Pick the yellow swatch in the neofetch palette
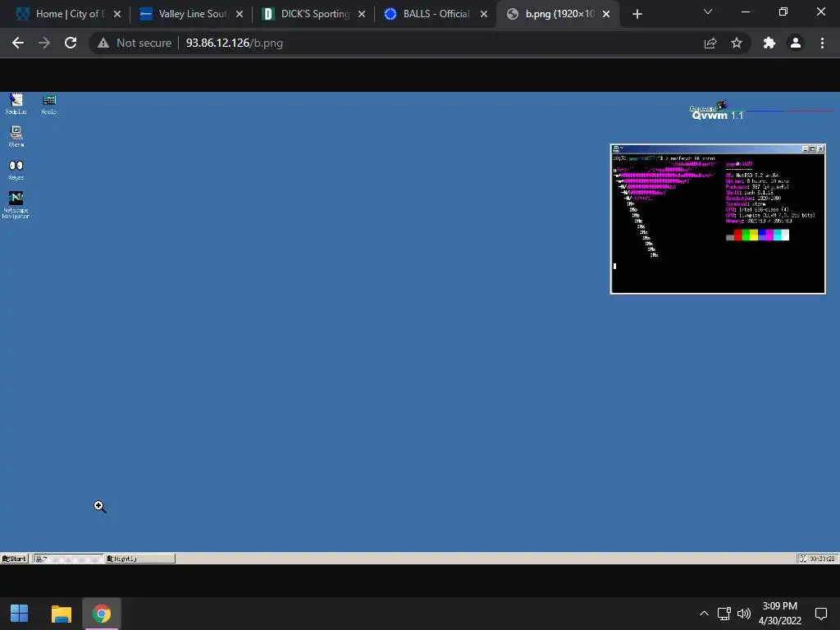Image resolution: width=840 pixels, height=630 pixels. point(754,235)
